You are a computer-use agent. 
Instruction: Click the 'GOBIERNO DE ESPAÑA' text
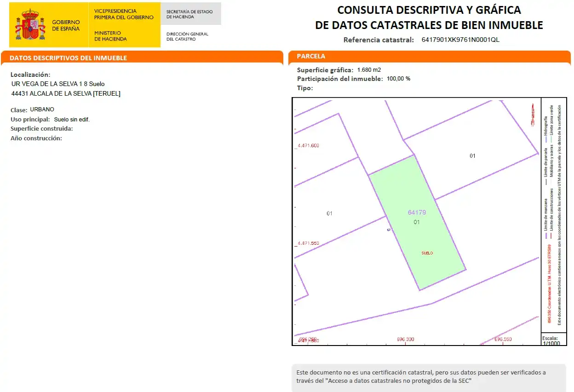pyautogui.click(x=66, y=25)
